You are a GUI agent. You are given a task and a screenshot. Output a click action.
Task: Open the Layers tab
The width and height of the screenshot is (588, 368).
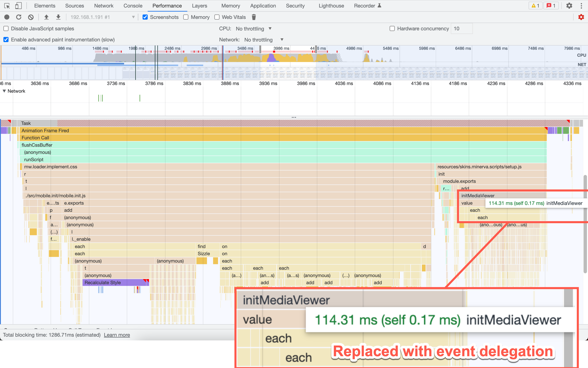click(199, 6)
